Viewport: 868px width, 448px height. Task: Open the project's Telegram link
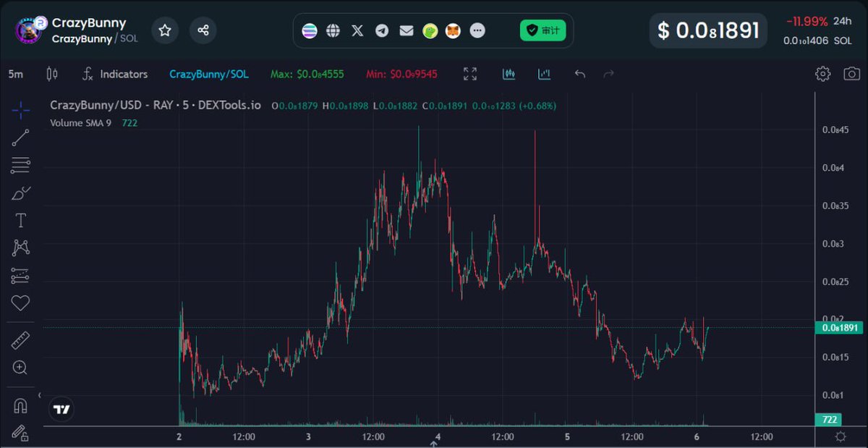382,30
